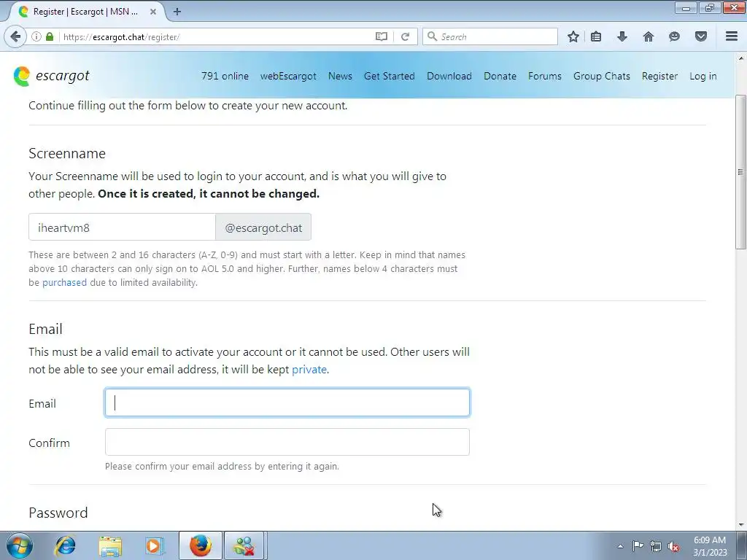Click Log in at top right
The width and height of the screenshot is (747, 560).
pyautogui.click(x=703, y=76)
